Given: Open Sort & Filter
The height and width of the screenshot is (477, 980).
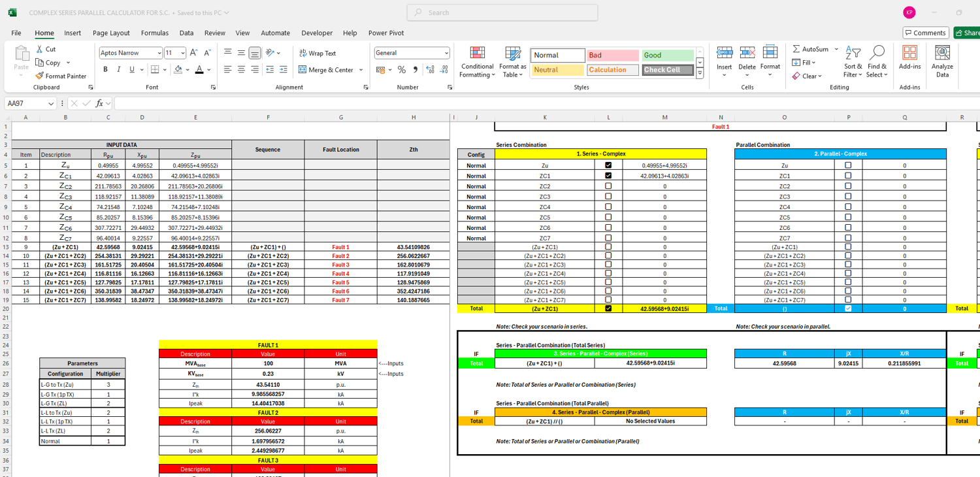Looking at the screenshot, I should click(853, 61).
